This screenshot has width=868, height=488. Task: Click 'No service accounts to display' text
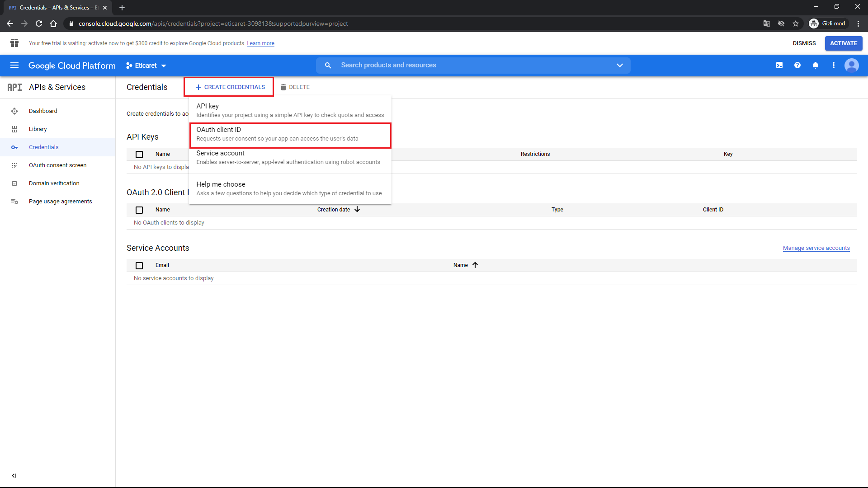174,278
